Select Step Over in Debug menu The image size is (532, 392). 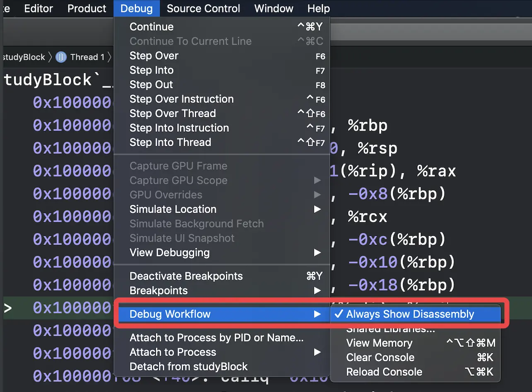pos(154,56)
